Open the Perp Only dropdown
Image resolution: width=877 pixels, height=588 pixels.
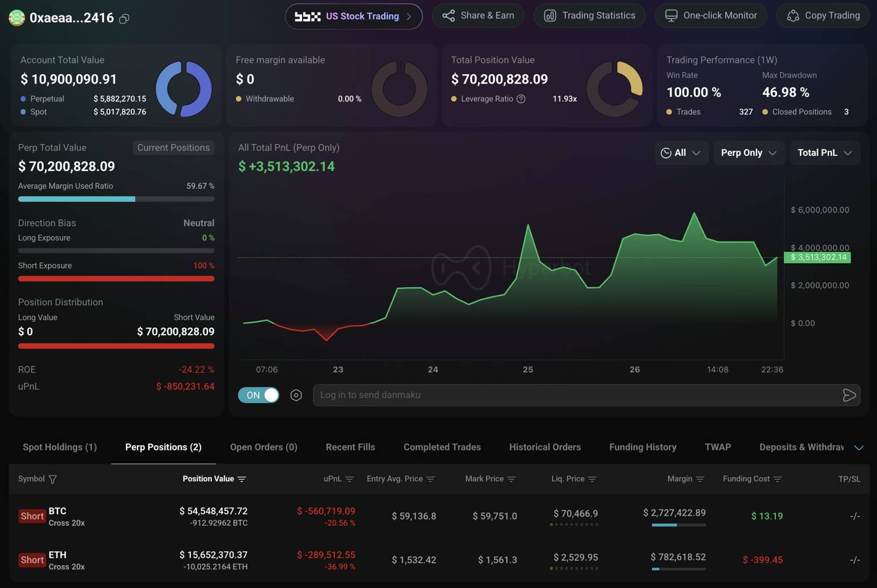tap(749, 153)
